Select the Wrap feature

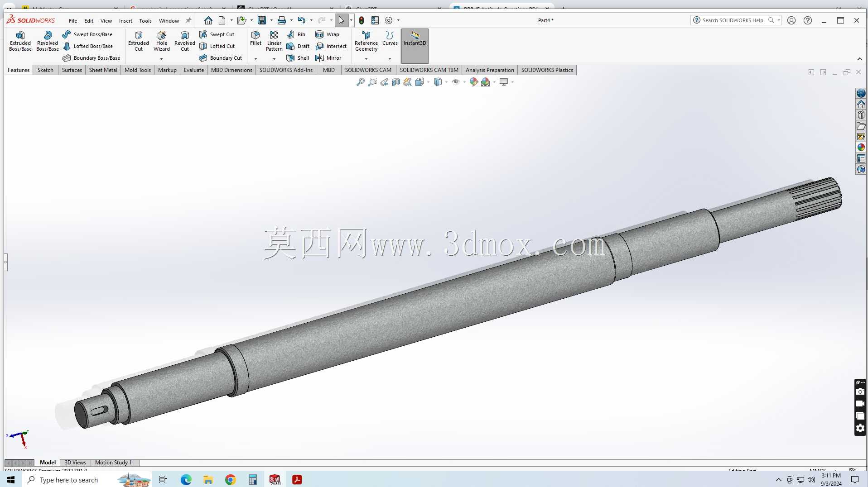327,34
